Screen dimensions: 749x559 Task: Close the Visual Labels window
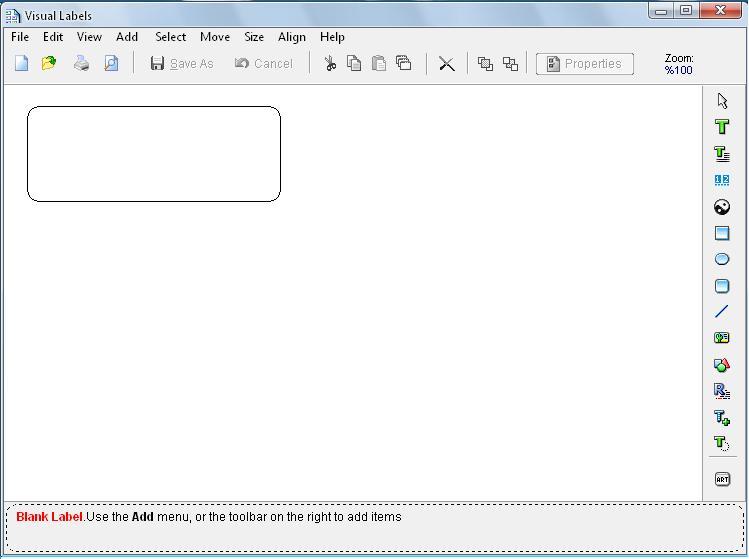click(x=720, y=11)
